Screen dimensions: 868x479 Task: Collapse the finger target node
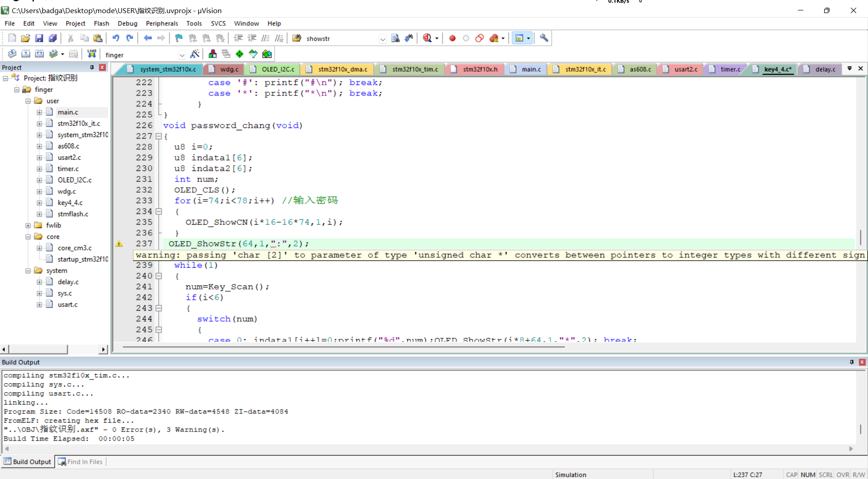[x=17, y=90]
